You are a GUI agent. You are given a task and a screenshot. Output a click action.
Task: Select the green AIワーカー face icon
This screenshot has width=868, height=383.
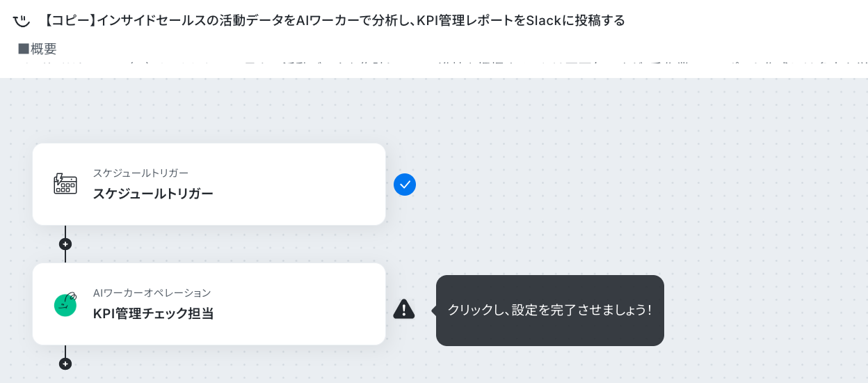point(65,304)
